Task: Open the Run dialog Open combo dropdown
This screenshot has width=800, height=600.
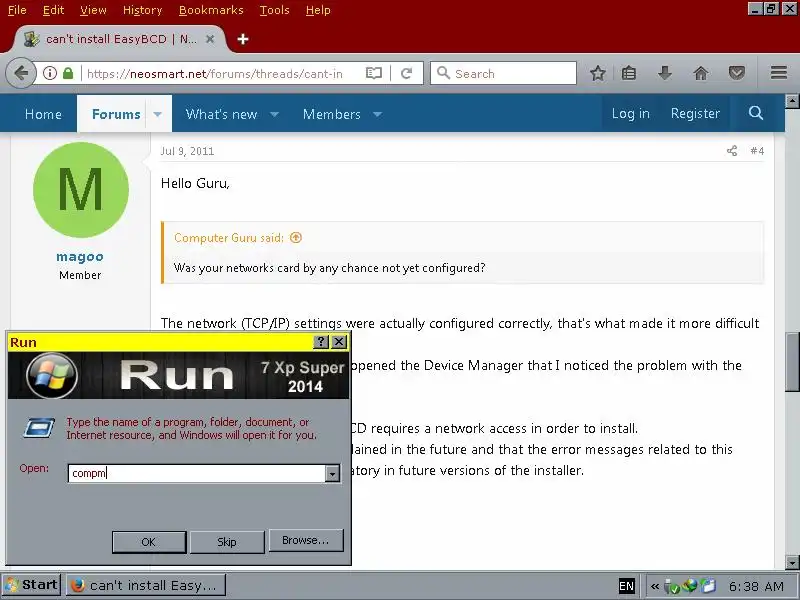Action: (x=332, y=473)
